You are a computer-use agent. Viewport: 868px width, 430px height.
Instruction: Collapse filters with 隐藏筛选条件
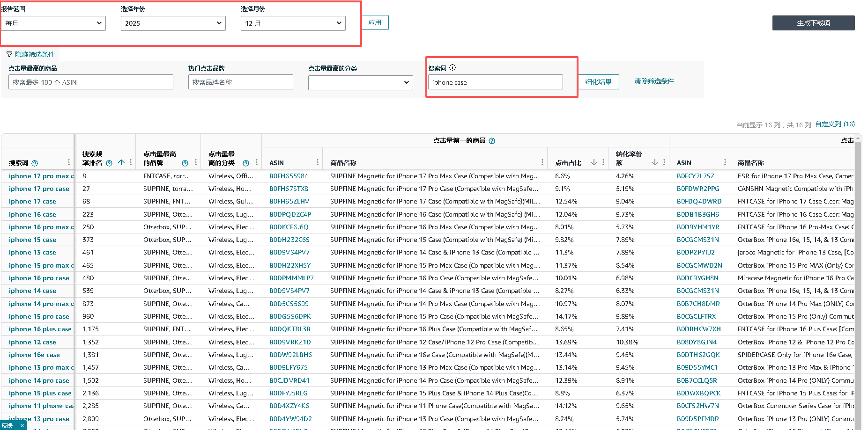(31, 54)
